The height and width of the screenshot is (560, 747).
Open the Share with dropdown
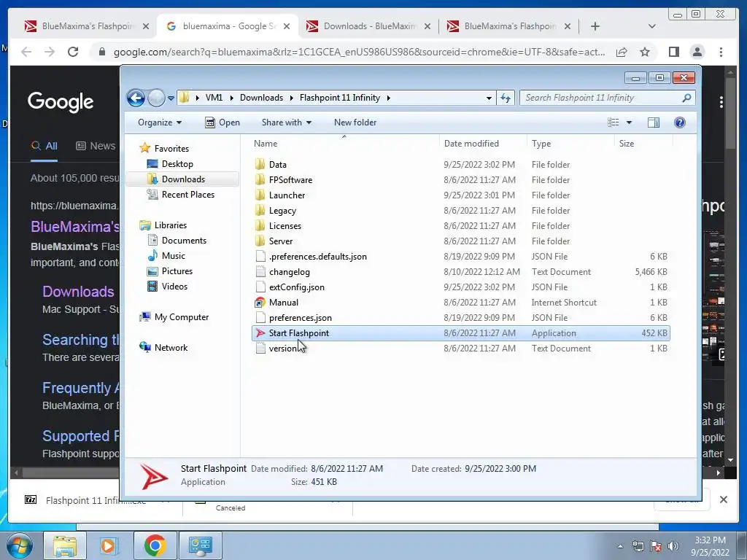(x=286, y=122)
